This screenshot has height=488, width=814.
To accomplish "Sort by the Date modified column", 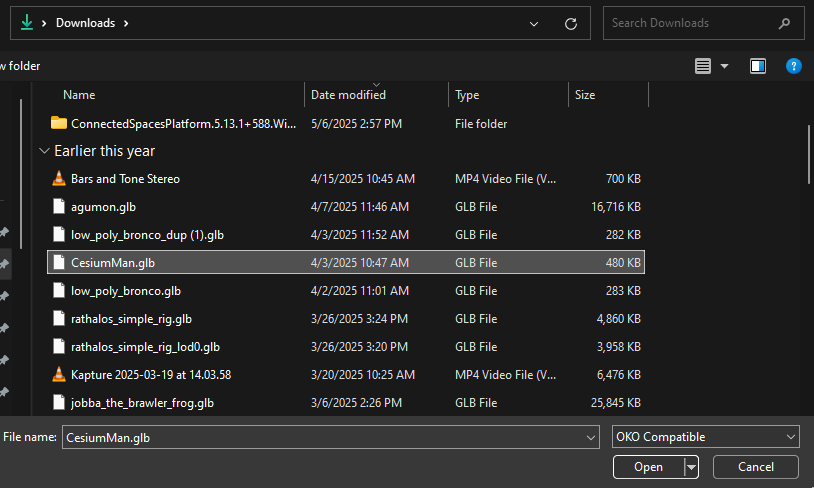I will tap(348, 95).
